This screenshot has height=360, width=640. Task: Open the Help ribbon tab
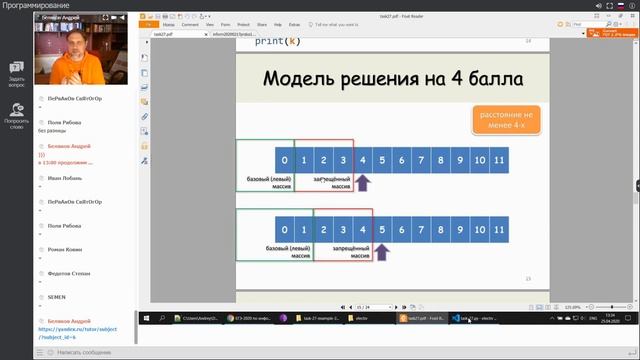click(278, 24)
